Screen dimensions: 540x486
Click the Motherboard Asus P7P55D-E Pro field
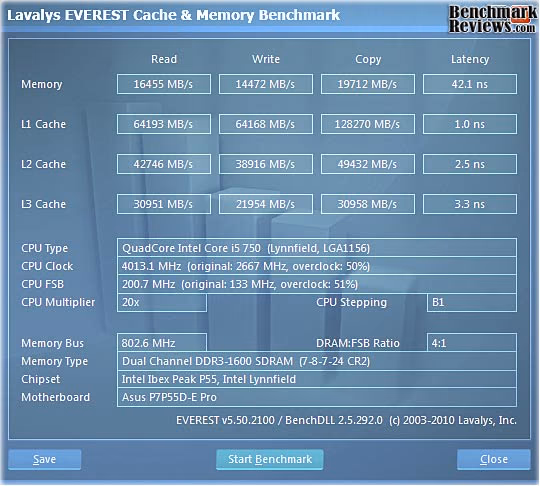click(316, 397)
